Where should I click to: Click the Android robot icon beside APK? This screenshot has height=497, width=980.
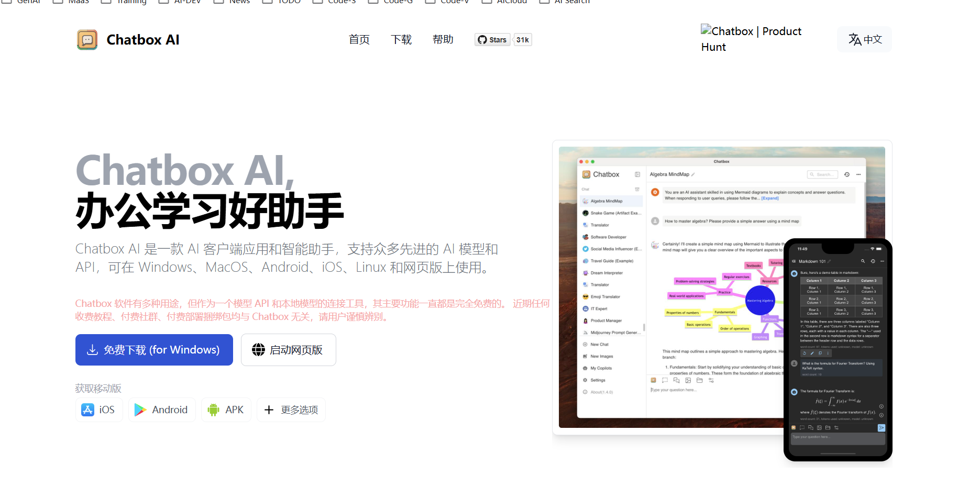click(213, 410)
